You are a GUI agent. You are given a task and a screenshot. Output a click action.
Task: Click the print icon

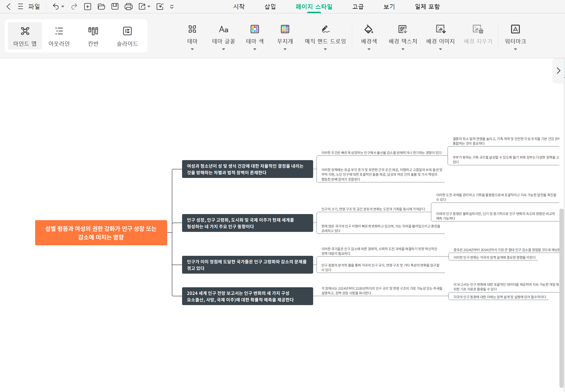pyautogui.click(x=129, y=6)
